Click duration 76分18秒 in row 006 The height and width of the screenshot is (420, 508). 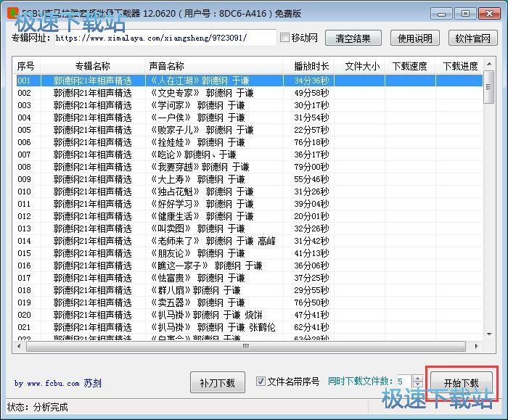[311, 142]
